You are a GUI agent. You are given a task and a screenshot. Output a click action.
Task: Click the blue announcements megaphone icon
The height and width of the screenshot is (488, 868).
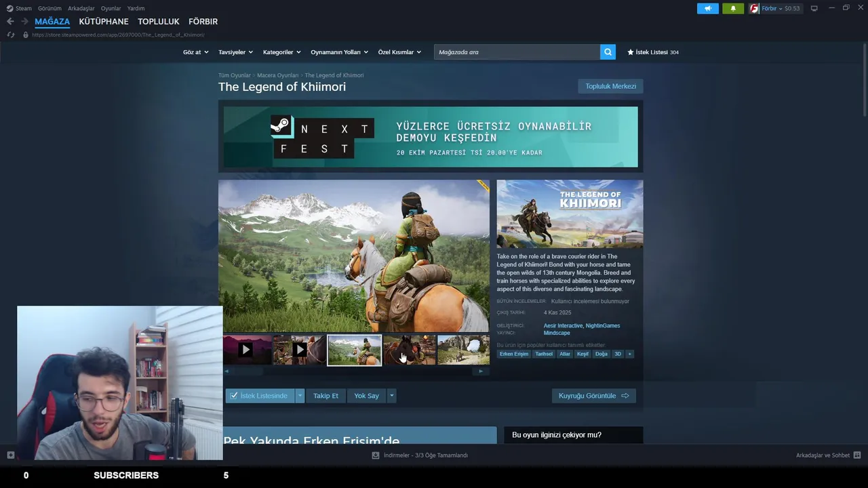(707, 8)
